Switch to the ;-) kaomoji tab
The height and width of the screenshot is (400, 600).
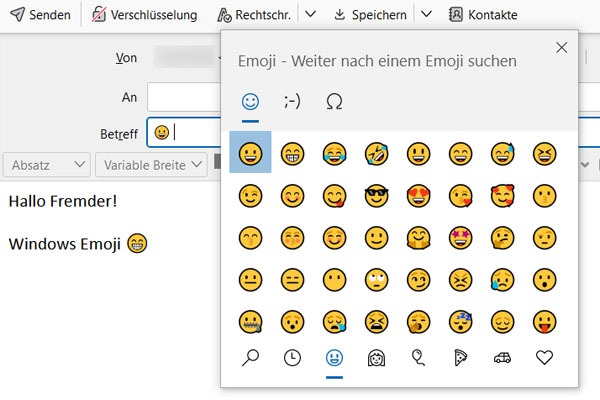point(292,102)
